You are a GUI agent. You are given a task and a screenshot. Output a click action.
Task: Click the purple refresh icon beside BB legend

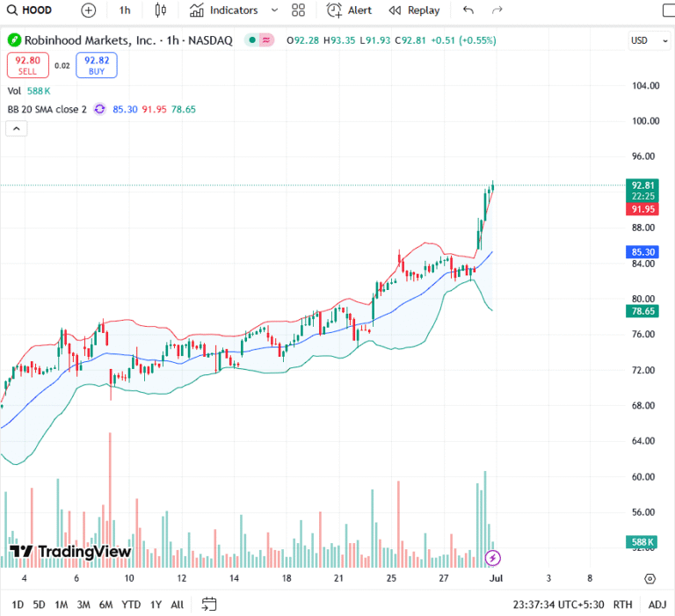tap(100, 109)
